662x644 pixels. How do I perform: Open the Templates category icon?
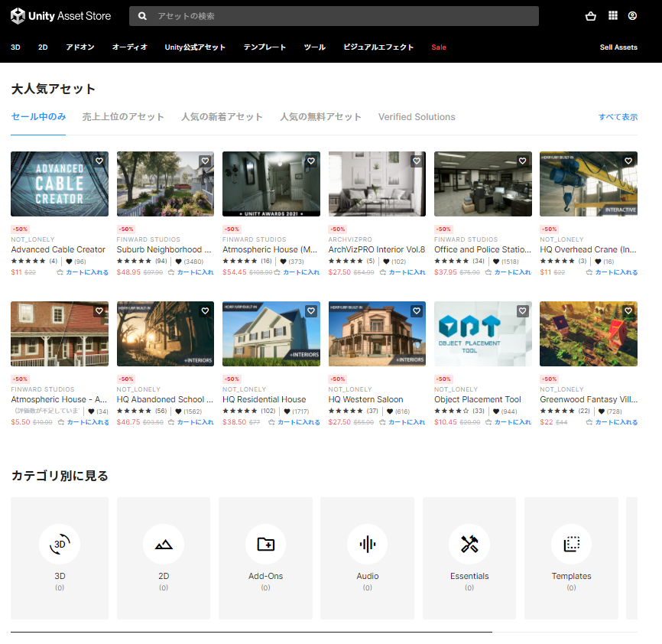[x=571, y=544]
